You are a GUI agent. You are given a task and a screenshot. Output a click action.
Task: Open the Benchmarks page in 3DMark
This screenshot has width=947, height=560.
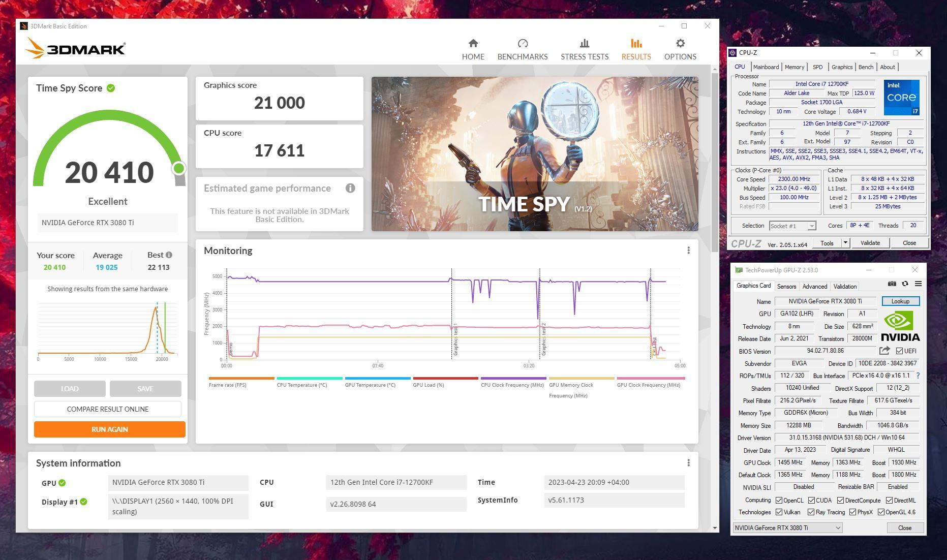click(x=522, y=49)
